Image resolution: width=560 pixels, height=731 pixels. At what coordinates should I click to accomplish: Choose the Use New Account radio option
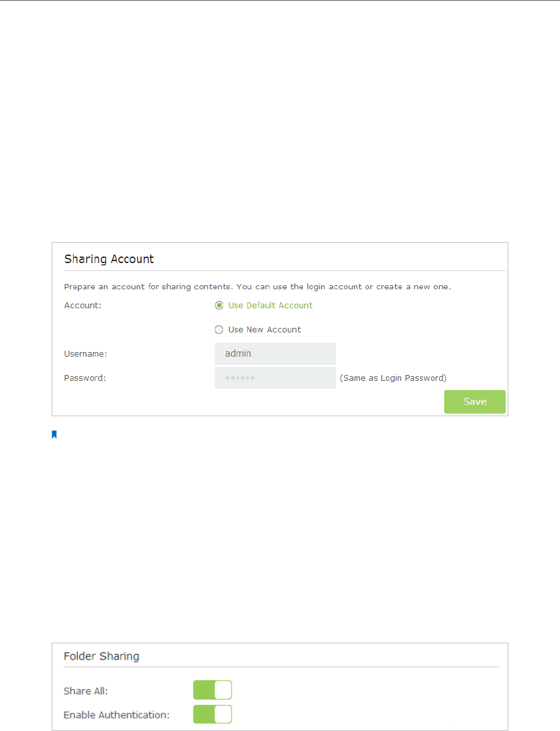point(219,330)
